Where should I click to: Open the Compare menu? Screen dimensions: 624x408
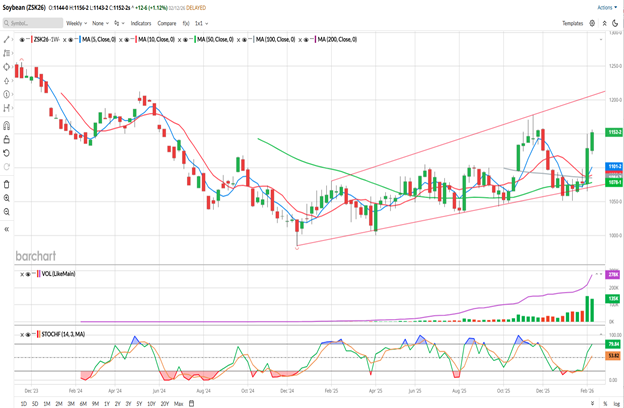[x=167, y=23]
